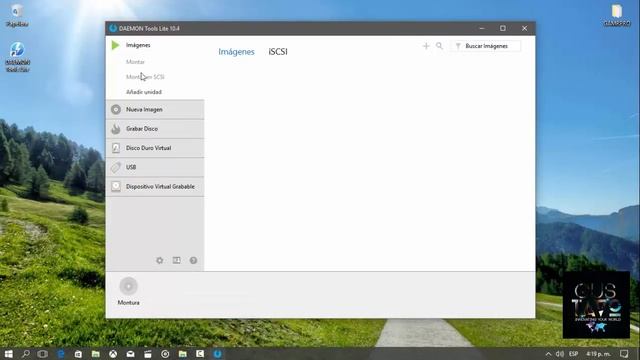The image size is (640, 360).
Task: Open the taskbar clock showing 4:19 p. m.
Action: click(598, 354)
